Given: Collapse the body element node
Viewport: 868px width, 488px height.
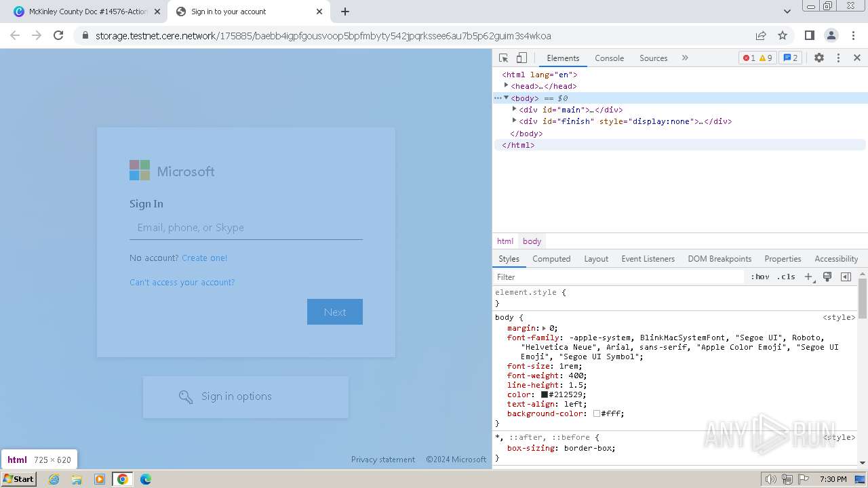Looking at the screenshot, I should (x=506, y=98).
